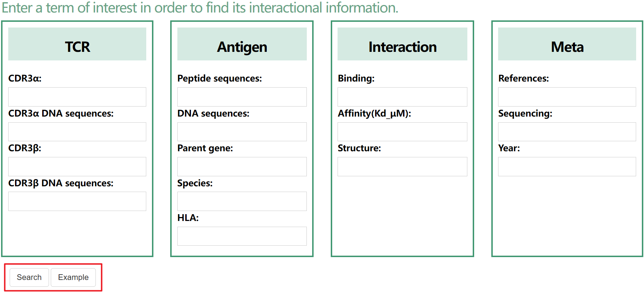Click the Example button

coord(73,277)
